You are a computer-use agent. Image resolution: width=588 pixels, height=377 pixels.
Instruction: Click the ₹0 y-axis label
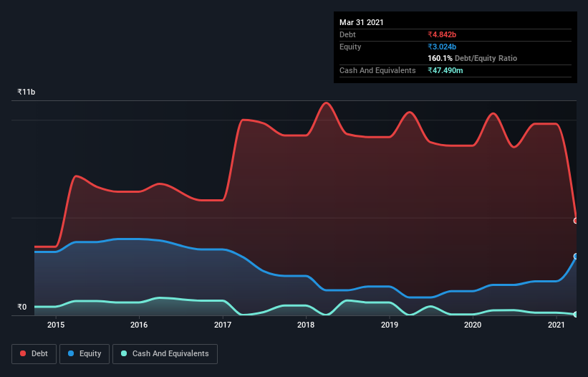coord(22,307)
